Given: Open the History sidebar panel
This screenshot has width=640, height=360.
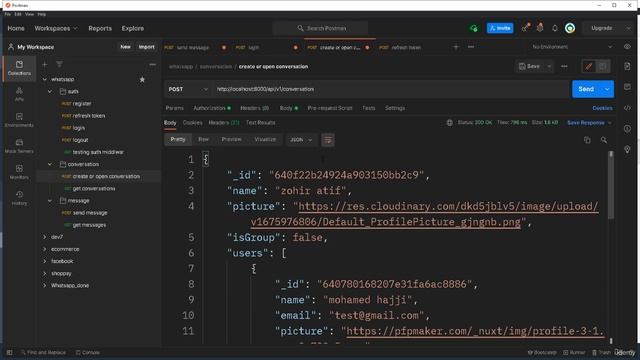Looking at the screenshot, I should point(19,198).
